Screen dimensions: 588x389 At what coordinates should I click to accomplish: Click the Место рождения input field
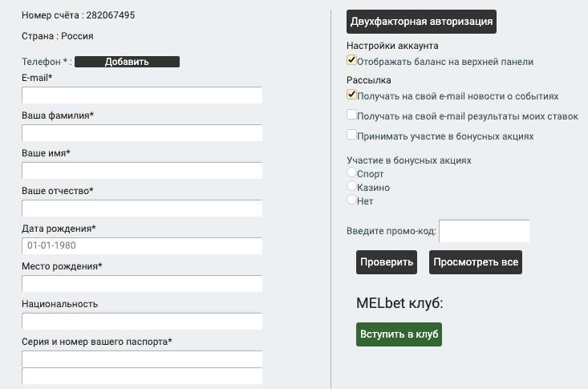click(142, 284)
